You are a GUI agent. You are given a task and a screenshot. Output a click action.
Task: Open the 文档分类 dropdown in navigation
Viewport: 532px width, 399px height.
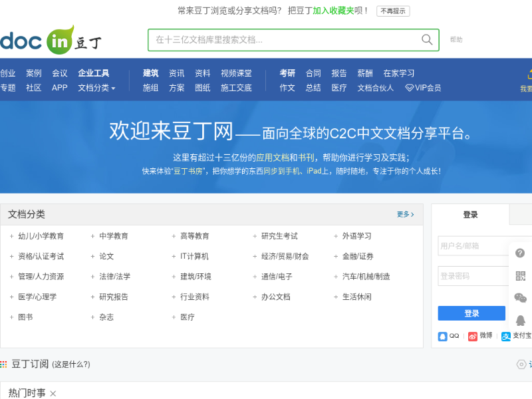click(96, 88)
